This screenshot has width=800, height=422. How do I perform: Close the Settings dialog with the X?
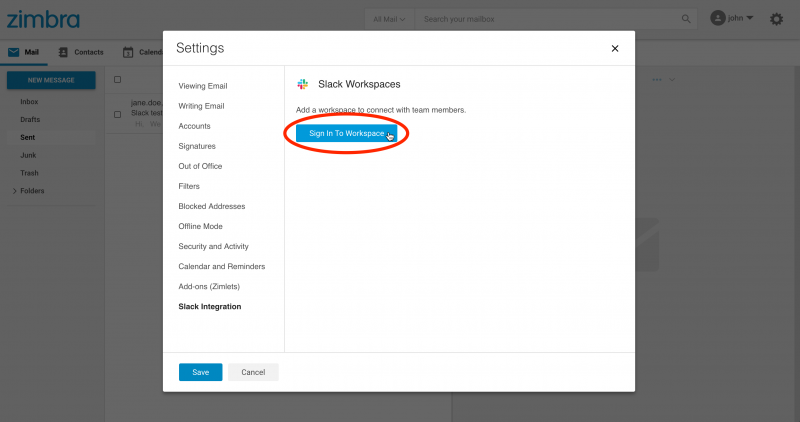(x=615, y=48)
